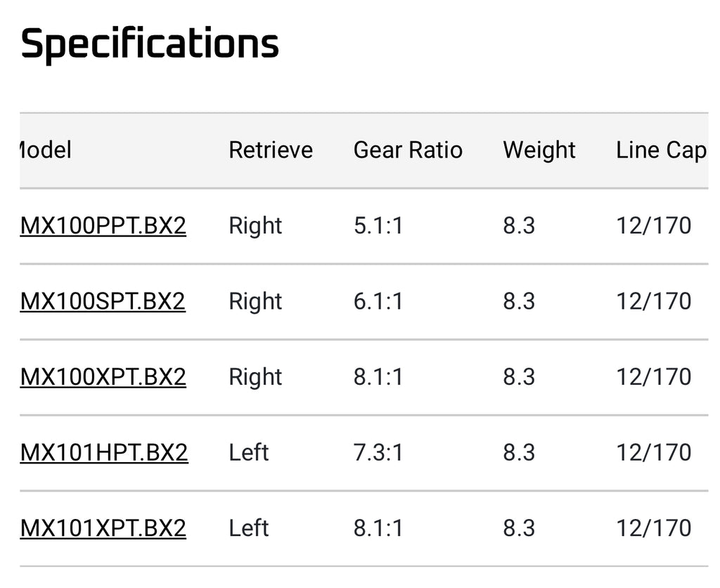Click the 5.1:1 gear ratio cell
This screenshot has width=720, height=588.
coord(378,226)
